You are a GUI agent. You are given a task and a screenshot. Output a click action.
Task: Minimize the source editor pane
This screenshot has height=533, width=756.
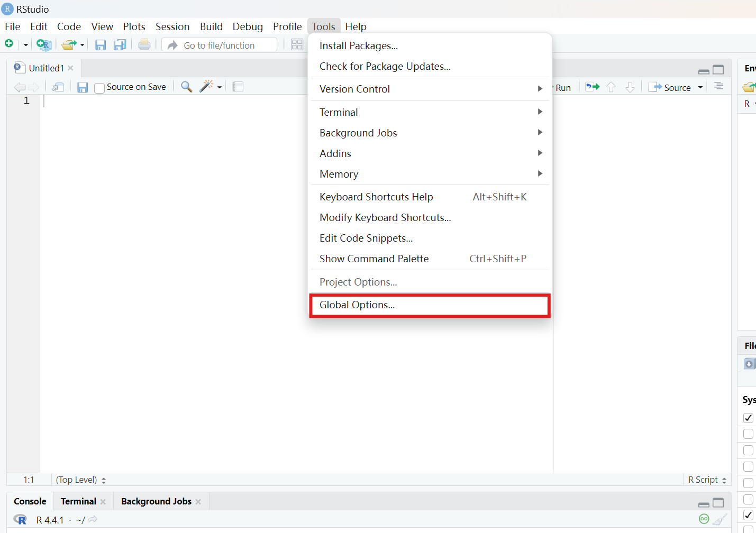pyautogui.click(x=704, y=71)
